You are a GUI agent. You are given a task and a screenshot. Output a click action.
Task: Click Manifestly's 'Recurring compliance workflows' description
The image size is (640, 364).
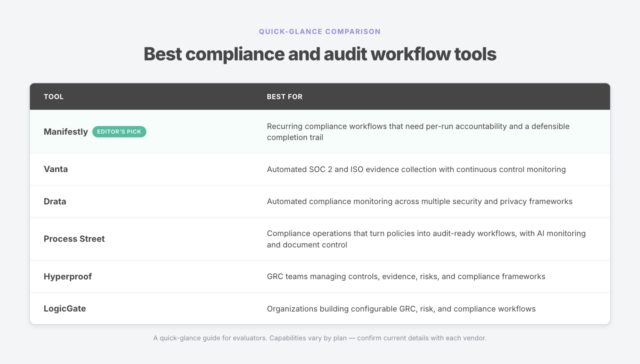point(418,132)
